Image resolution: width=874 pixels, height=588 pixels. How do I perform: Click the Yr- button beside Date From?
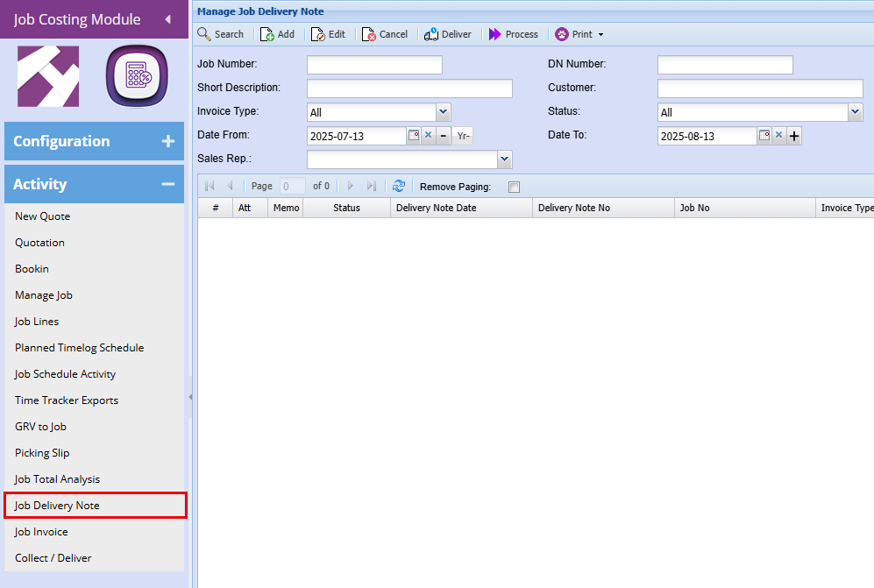click(463, 136)
